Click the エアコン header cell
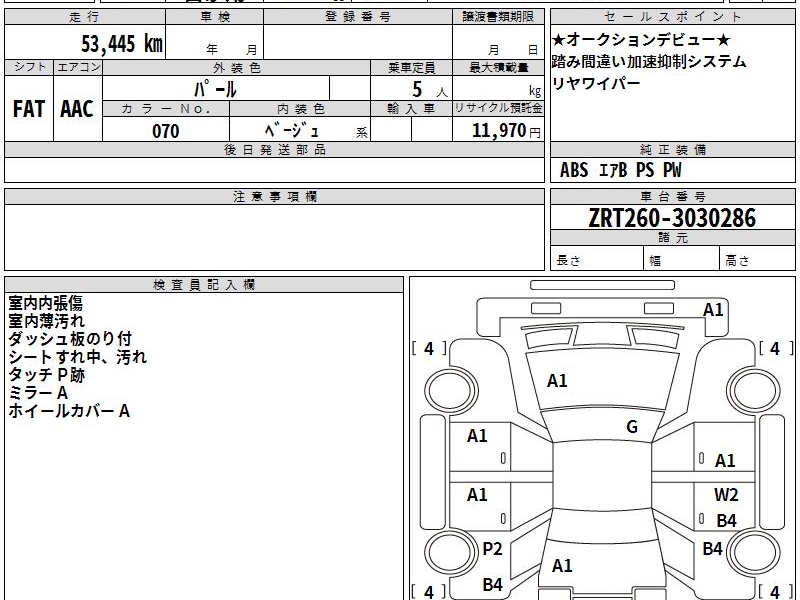The image size is (800, 600). pyautogui.click(x=78, y=67)
